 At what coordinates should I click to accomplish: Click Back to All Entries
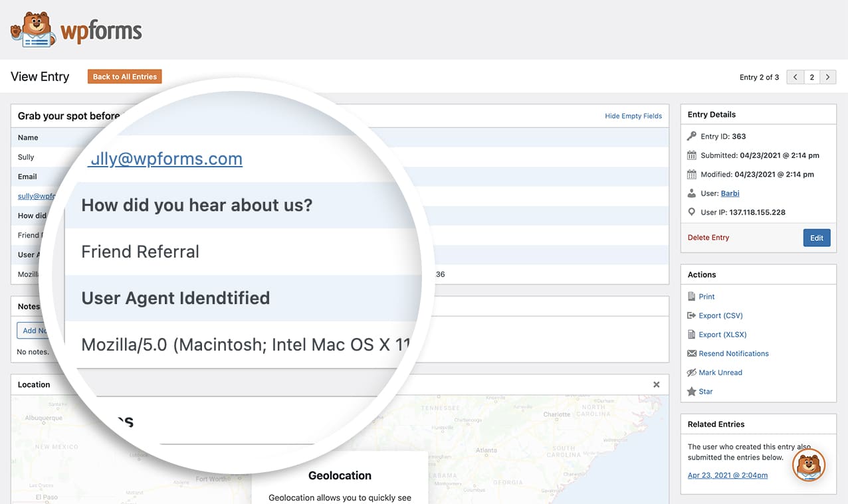[x=124, y=76]
